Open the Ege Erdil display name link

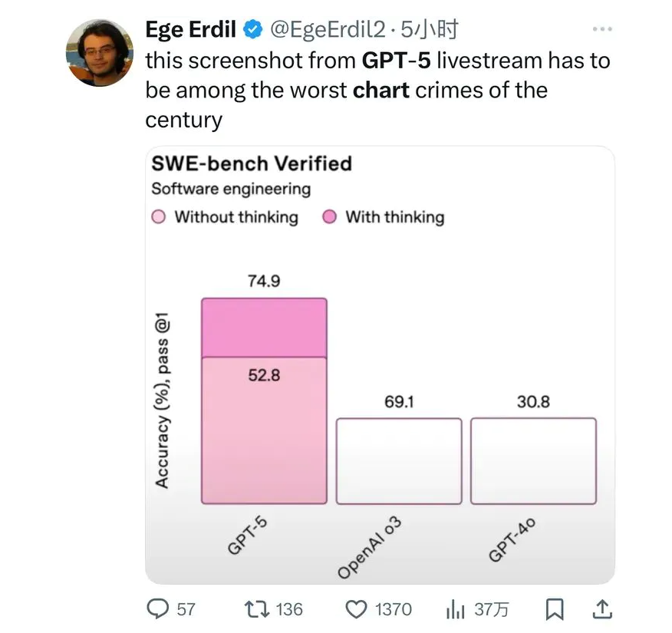[x=192, y=30]
